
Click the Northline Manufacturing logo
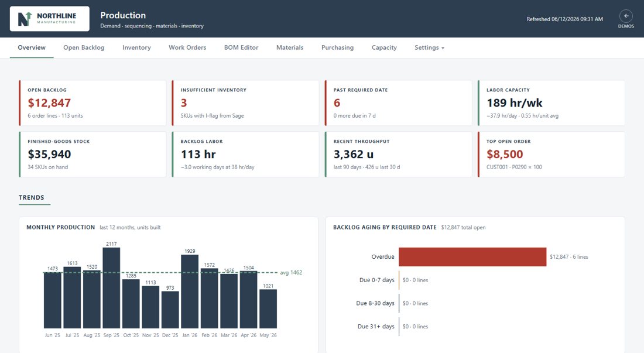coord(50,19)
